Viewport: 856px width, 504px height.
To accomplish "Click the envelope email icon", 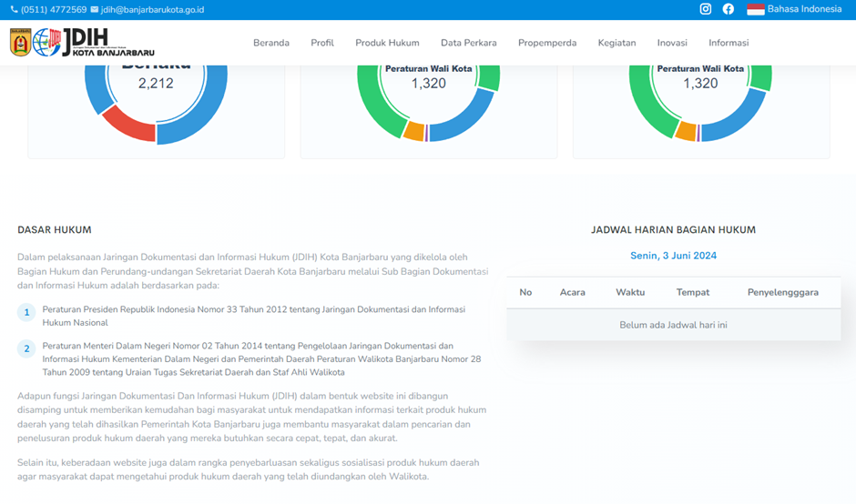I will (95, 10).
